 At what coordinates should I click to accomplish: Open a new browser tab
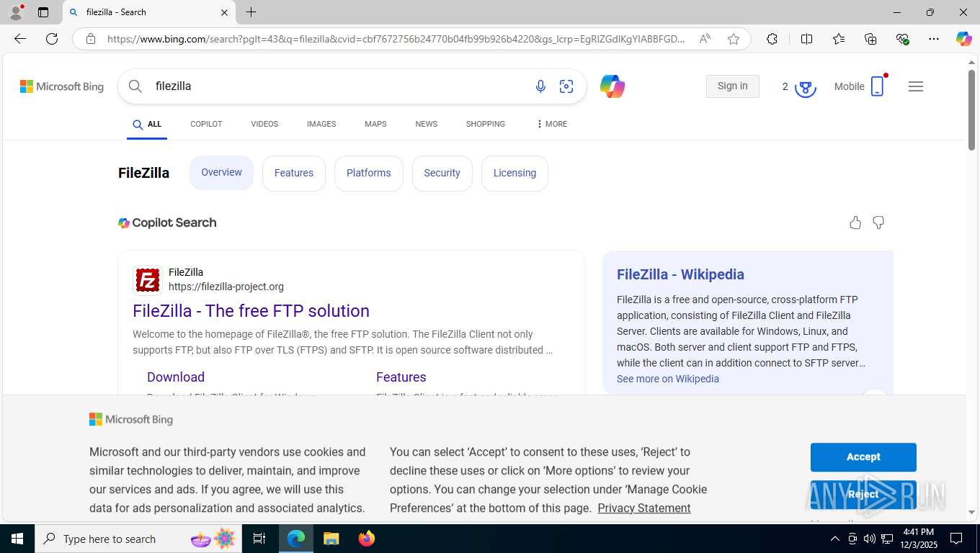[x=251, y=12]
